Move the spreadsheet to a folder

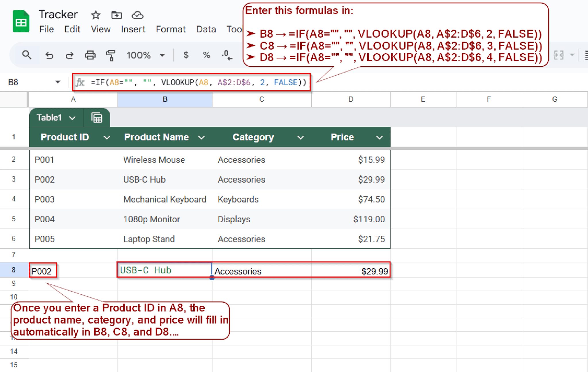(117, 15)
